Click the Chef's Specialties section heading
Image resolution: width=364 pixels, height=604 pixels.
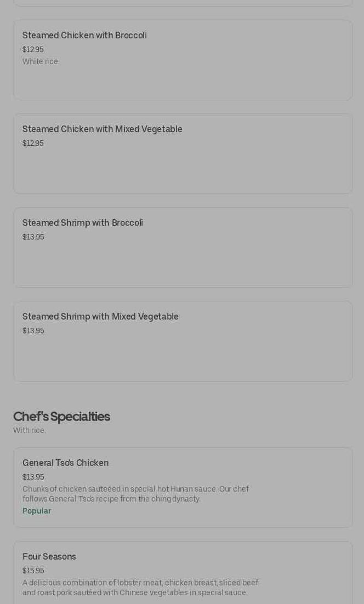[x=61, y=417]
